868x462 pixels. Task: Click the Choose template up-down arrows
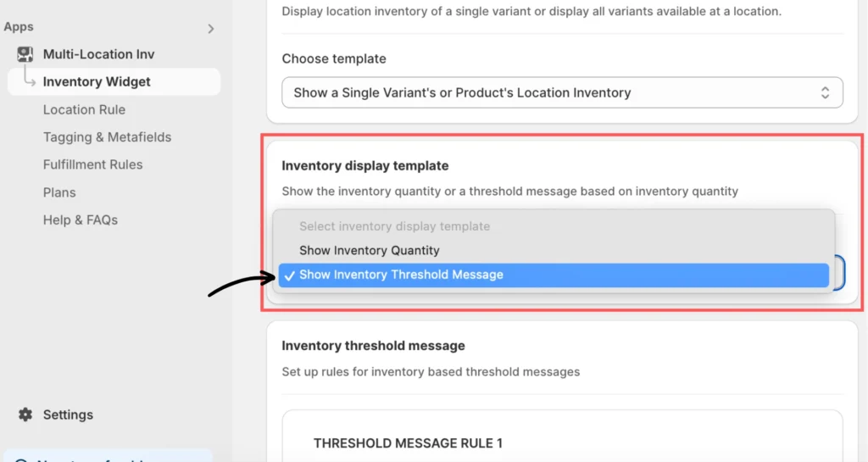(825, 92)
